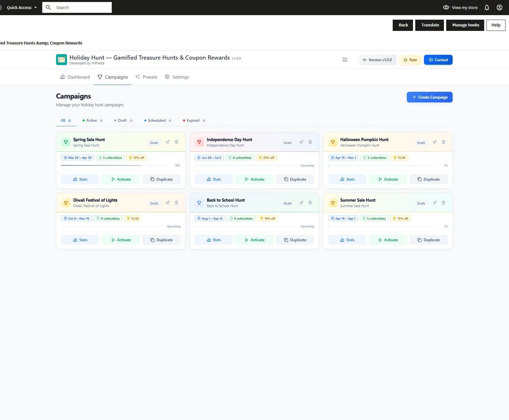509x420 pixels.
Task: Click the Rate button
Action: pyautogui.click(x=410, y=60)
